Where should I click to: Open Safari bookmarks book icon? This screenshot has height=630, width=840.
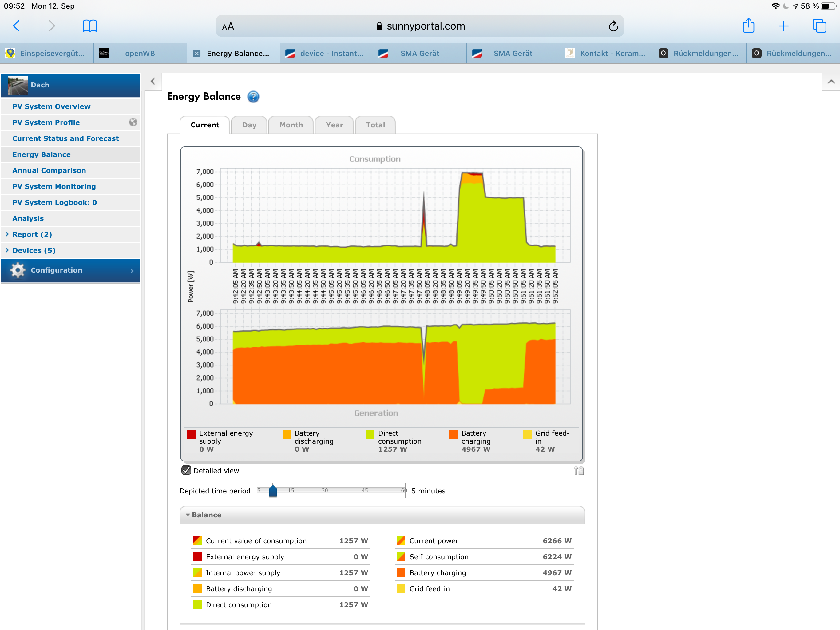click(89, 26)
